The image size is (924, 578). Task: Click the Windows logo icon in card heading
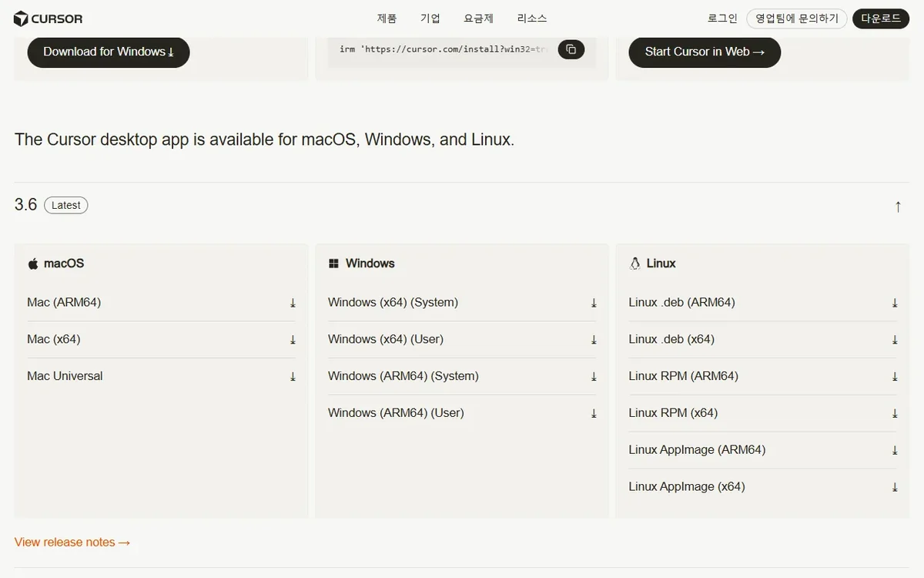pyautogui.click(x=333, y=264)
